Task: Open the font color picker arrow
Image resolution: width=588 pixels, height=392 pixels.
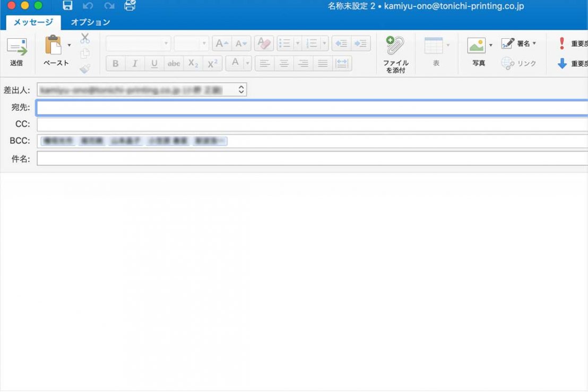Action: pos(247,63)
